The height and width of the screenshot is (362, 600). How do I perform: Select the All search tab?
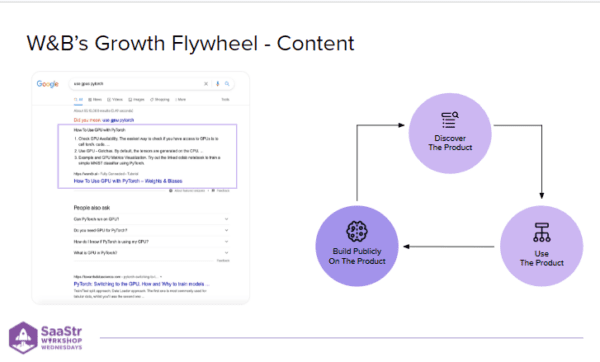tap(78, 99)
